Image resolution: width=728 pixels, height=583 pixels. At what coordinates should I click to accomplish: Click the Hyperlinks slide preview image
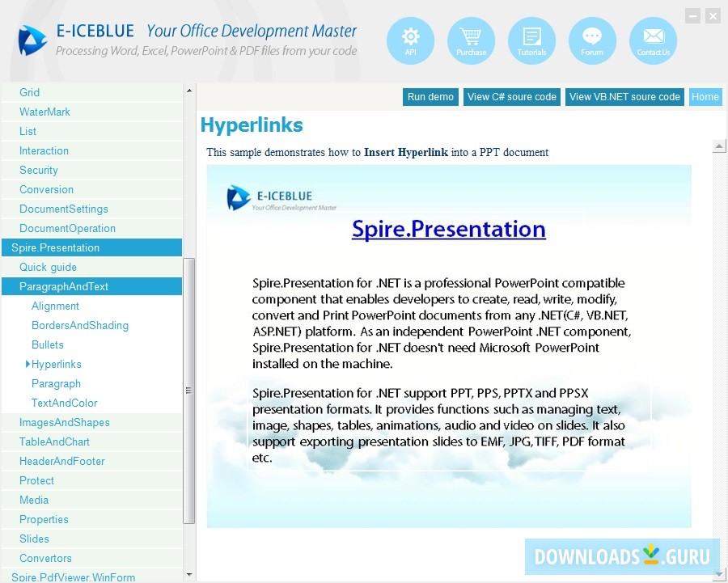449,346
